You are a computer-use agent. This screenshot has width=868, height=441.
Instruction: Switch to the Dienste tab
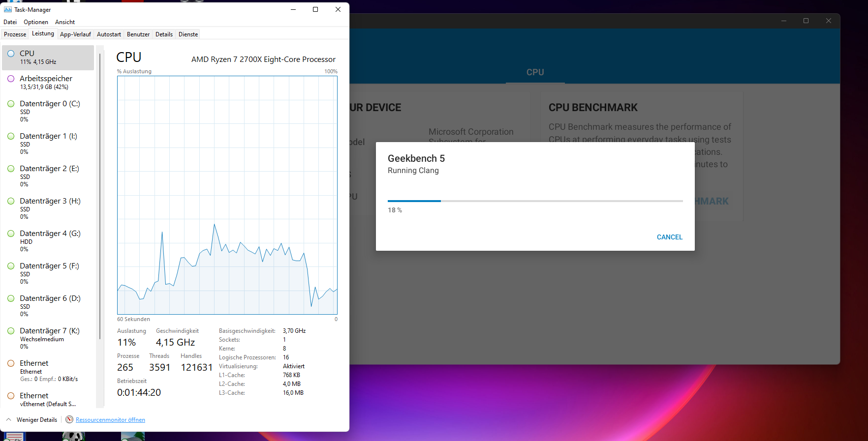pyautogui.click(x=188, y=34)
